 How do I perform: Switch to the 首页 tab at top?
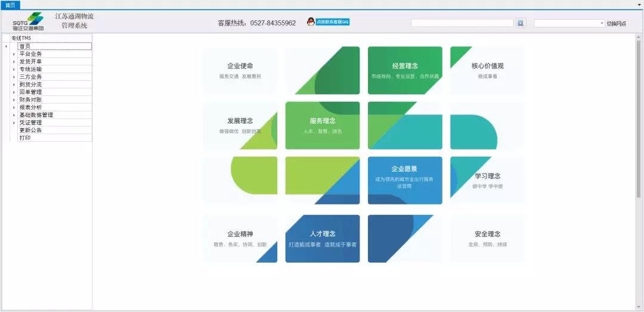[10, 4]
